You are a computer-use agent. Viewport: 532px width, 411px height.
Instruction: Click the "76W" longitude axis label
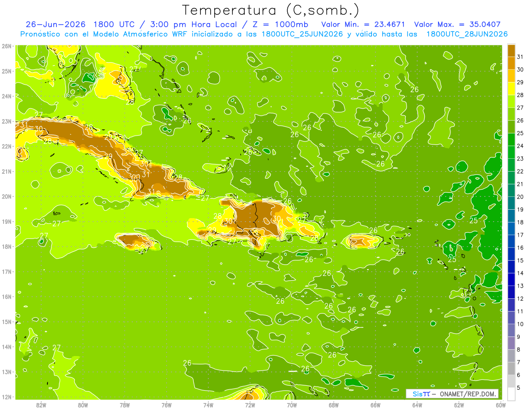click(x=166, y=404)
